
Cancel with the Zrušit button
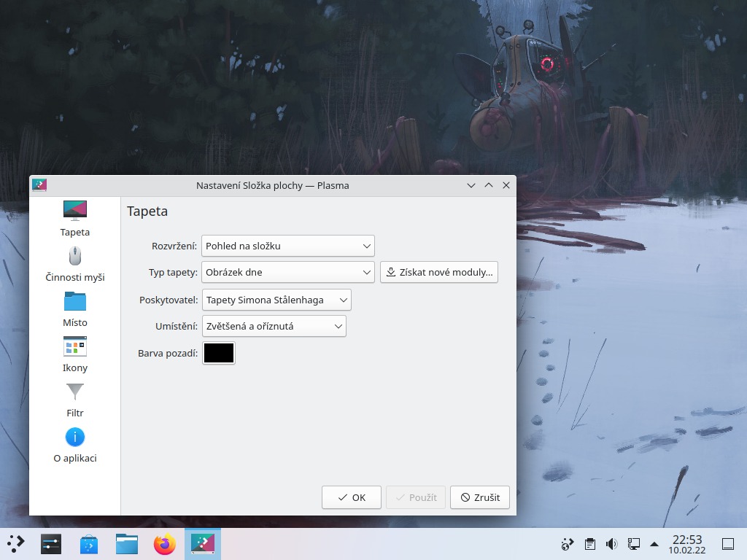pyautogui.click(x=480, y=497)
